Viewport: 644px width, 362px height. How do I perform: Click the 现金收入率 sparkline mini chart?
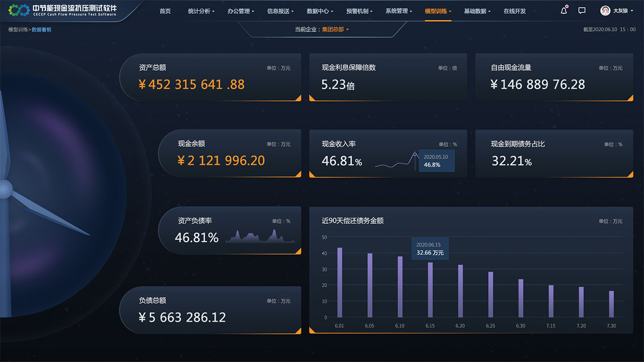tap(397, 162)
